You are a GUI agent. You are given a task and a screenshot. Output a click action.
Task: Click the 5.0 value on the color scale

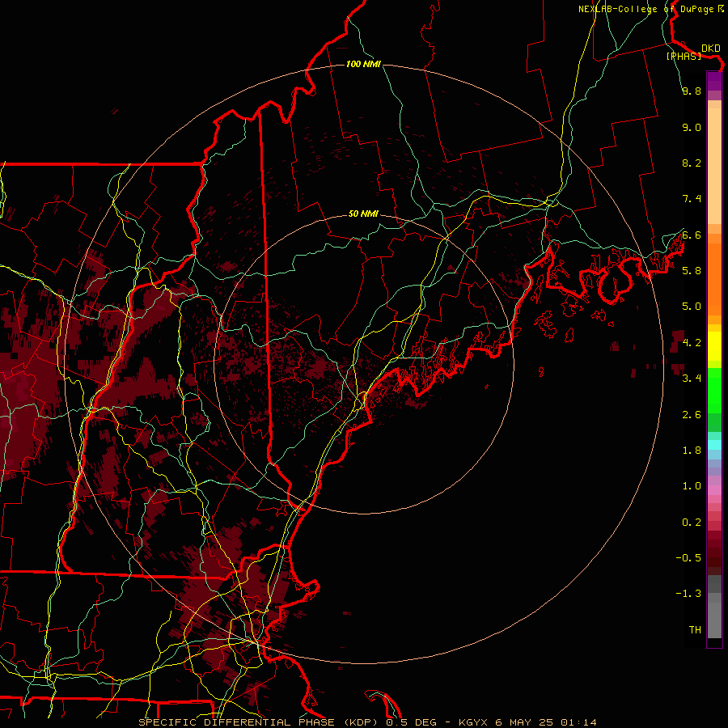click(692, 307)
